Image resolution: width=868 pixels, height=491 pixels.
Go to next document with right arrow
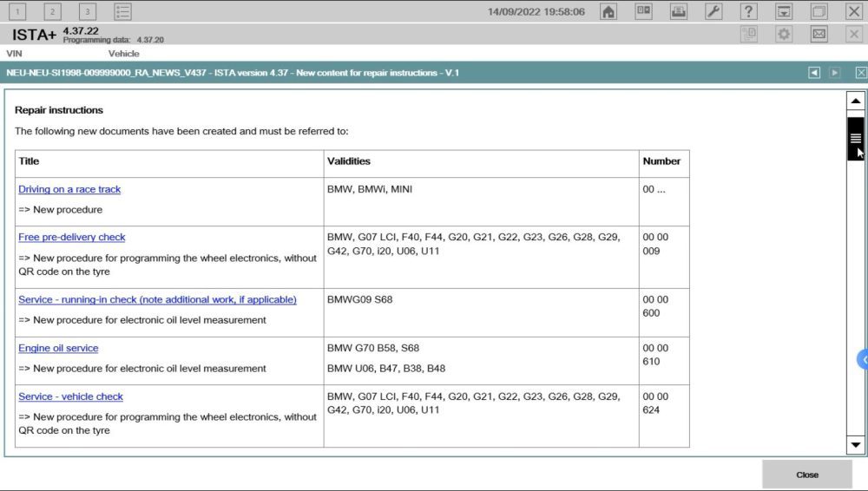[x=835, y=73]
